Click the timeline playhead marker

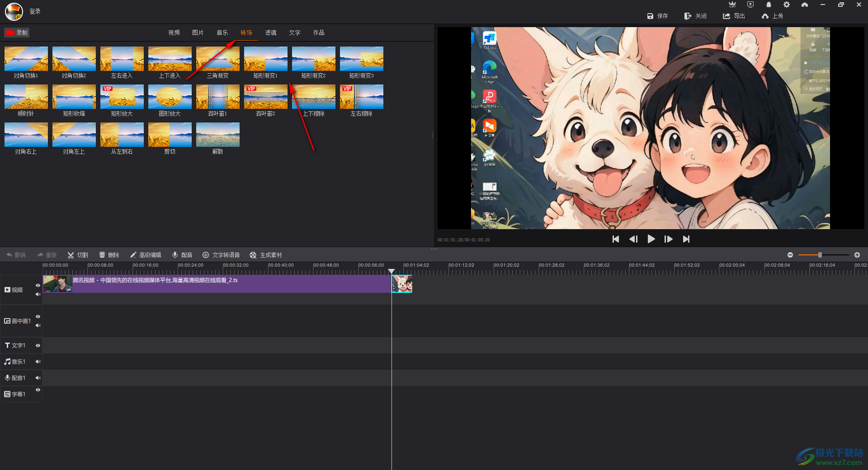pyautogui.click(x=392, y=271)
